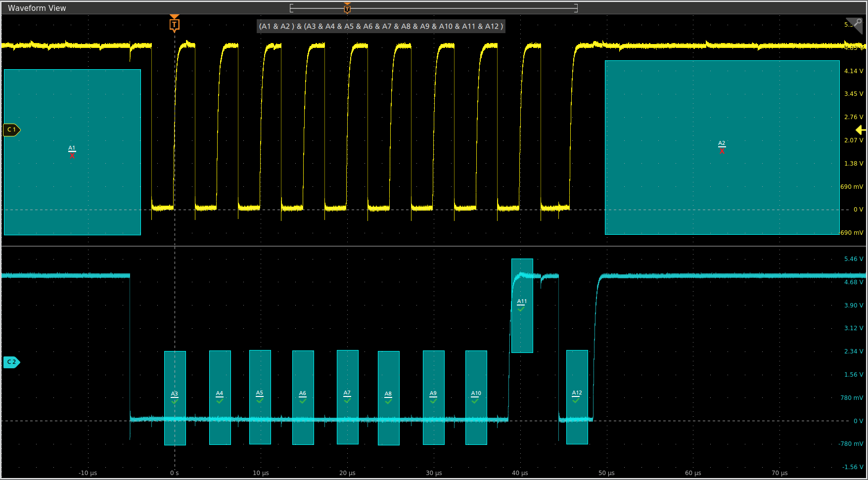Click the A11 area on the high pulse
This screenshot has width=868, height=480.
[522, 305]
